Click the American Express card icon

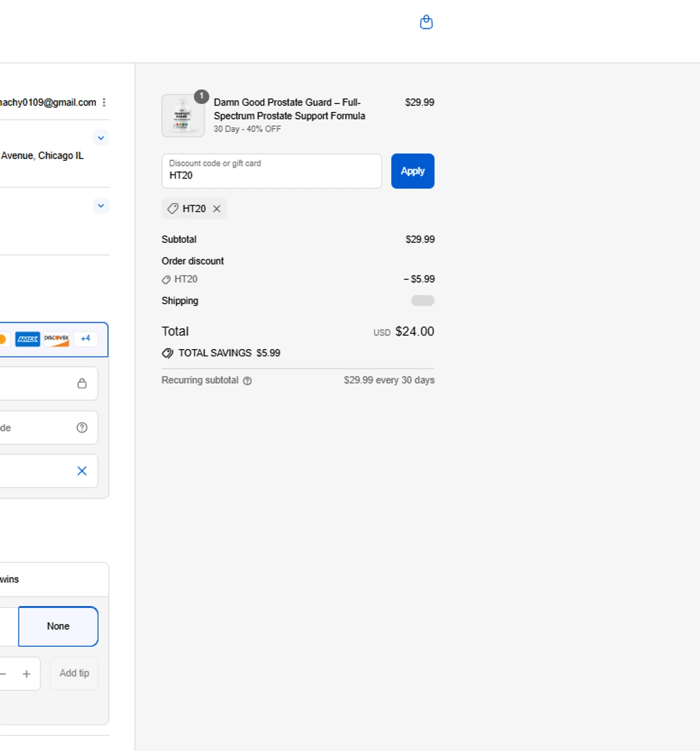(x=28, y=339)
